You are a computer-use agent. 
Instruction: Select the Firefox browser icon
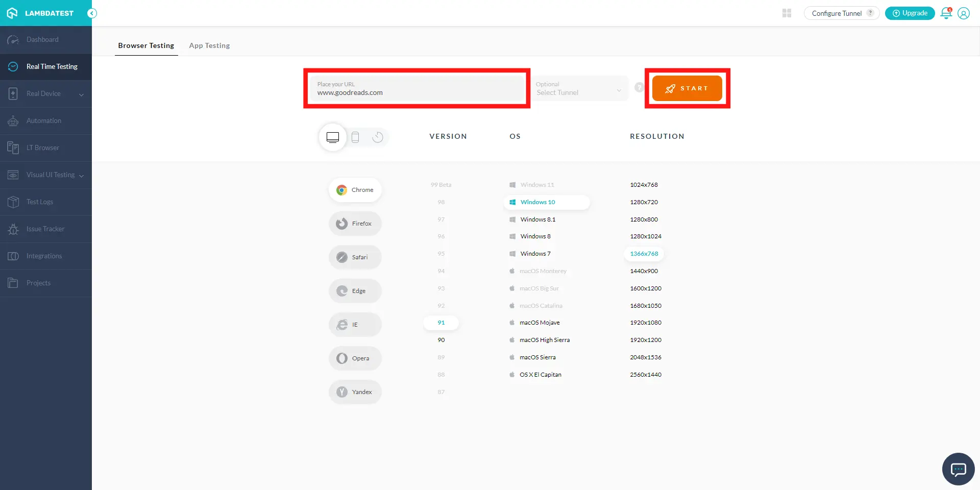coord(354,223)
